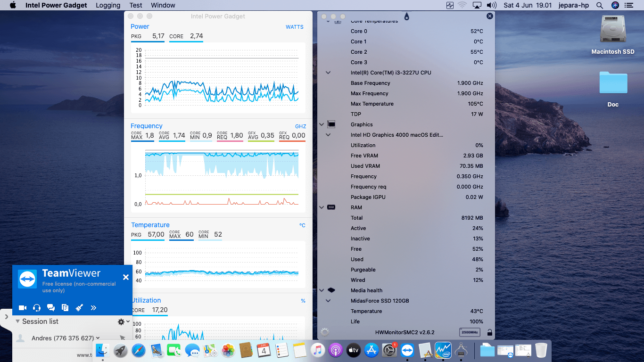Collapse the Intel(R) Core(TM) i3-3227U CPU group
644x362 pixels.
coord(328,73)
